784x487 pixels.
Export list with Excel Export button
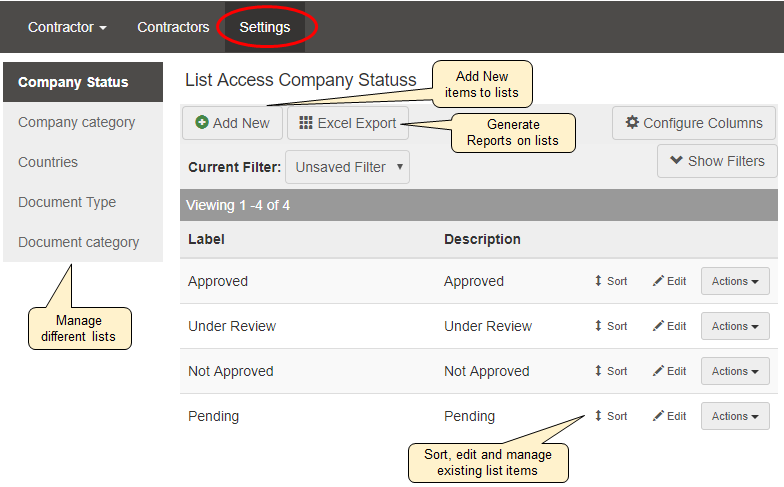pyautogui.click(x=348, y=123)
